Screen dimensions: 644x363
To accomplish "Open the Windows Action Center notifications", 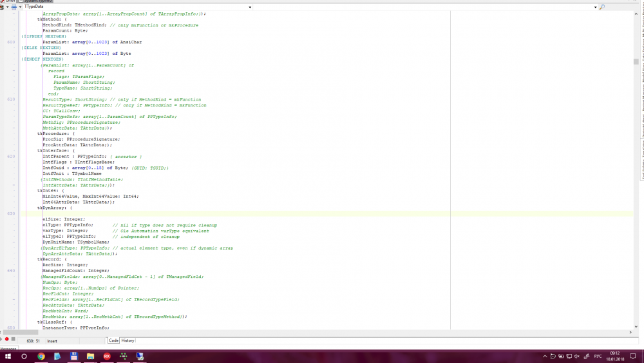I will coord(633,357).
